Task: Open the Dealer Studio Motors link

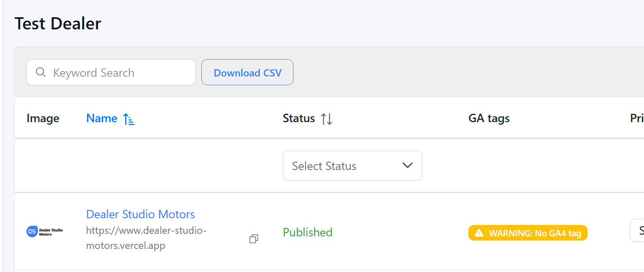Action: pyautogui.click(x=140, y=214)
